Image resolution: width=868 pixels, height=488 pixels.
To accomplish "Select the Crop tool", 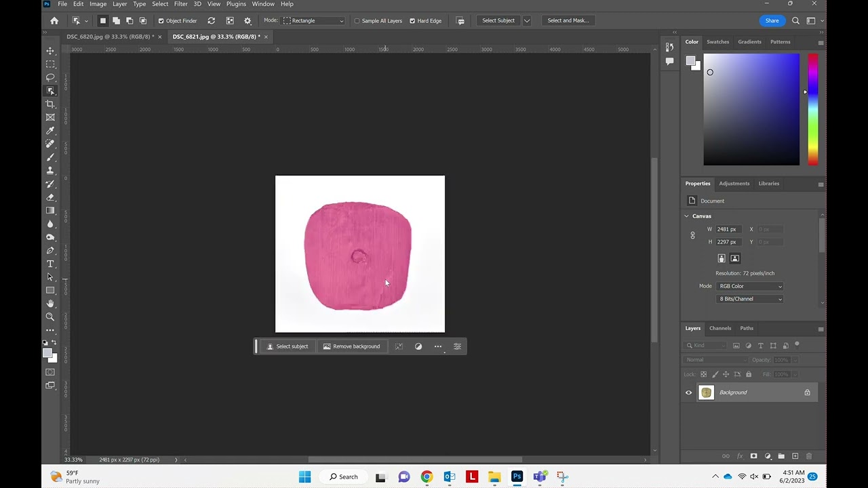I will [x=50, y=104].
